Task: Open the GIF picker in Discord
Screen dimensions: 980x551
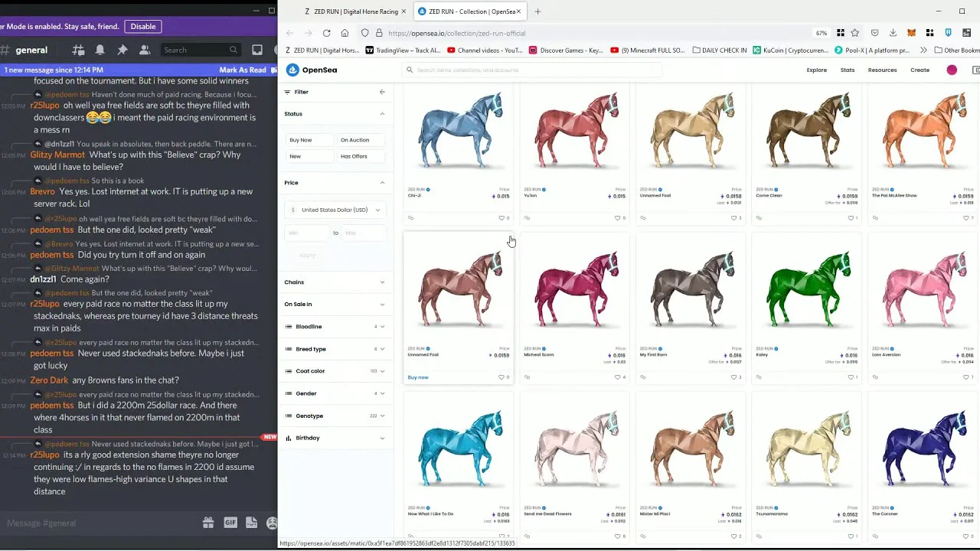Action: coord(230,523)
